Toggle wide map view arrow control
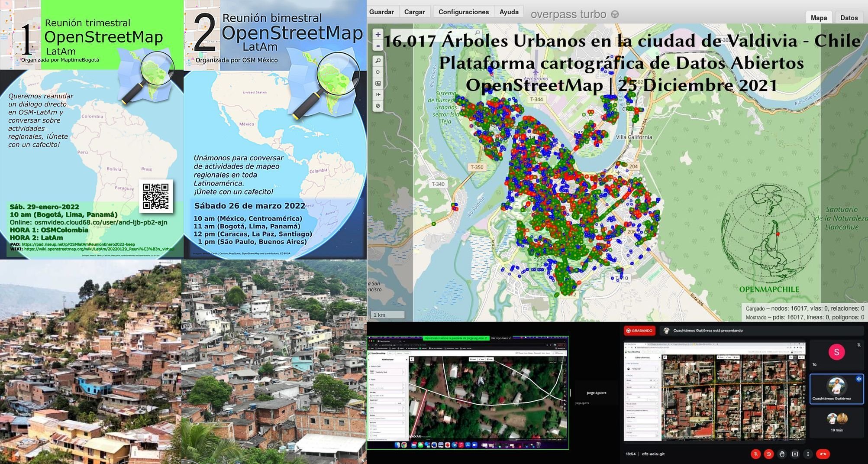The width and height of the screenshot is (868, 464). (378, 94)
